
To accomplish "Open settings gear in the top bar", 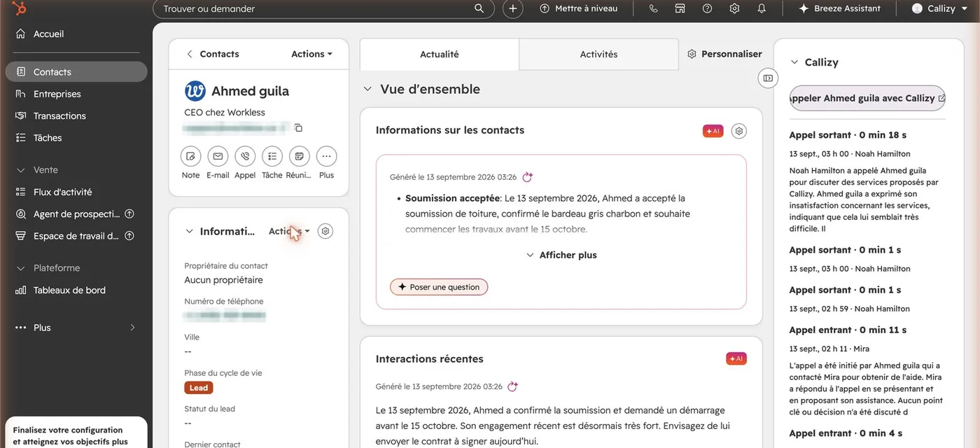I will tap(734, 8).
